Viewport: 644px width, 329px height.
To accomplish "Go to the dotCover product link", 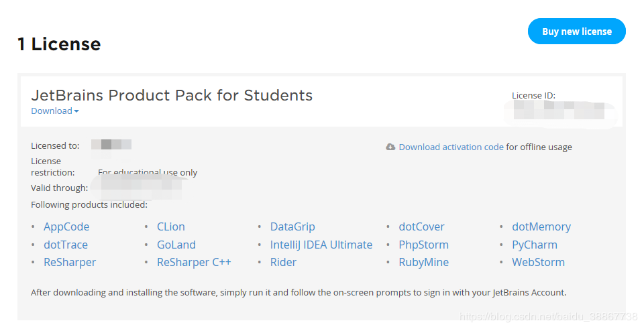I will click(421, 227).
